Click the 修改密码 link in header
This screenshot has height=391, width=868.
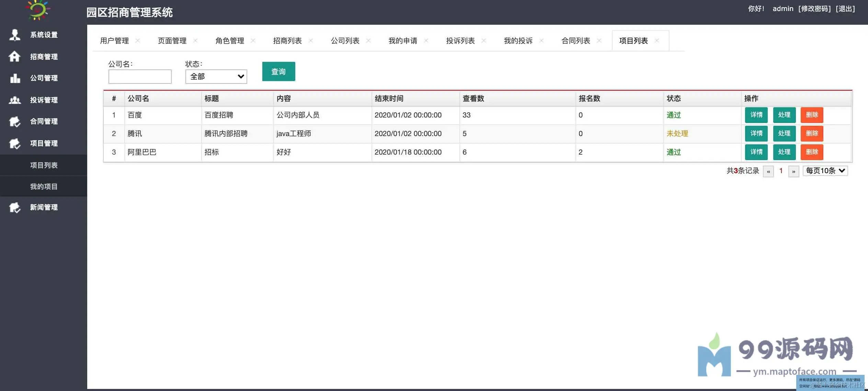pyautogui.click(x=814, y=9)
